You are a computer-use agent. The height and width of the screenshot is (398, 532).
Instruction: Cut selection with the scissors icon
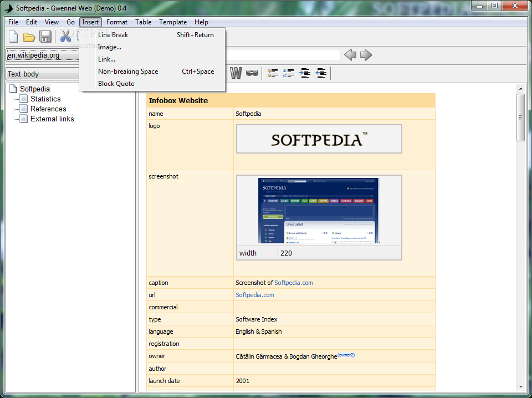[65, 36]
